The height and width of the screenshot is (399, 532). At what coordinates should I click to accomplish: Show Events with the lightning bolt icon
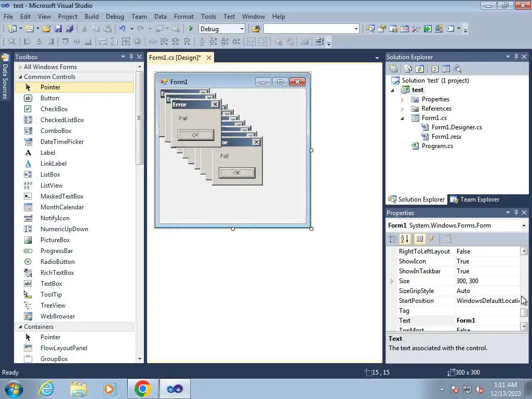click(x=432, y=239)
